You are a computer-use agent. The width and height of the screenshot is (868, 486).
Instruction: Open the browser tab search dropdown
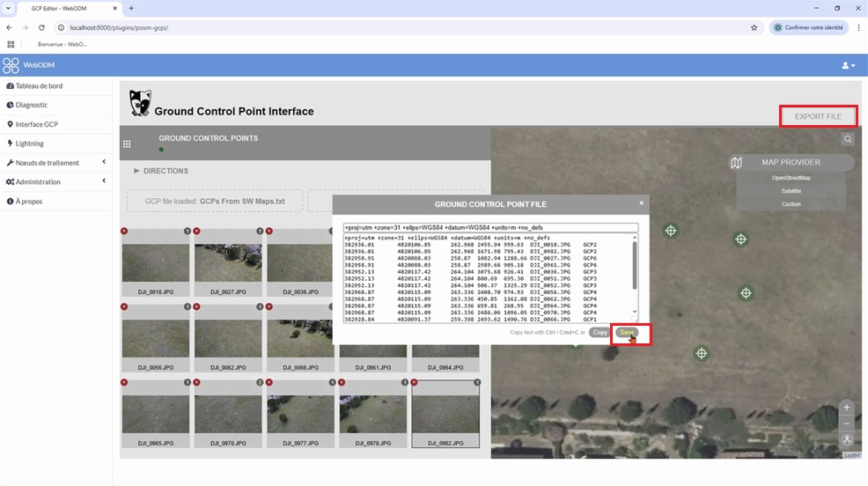(x=8, y=8)
